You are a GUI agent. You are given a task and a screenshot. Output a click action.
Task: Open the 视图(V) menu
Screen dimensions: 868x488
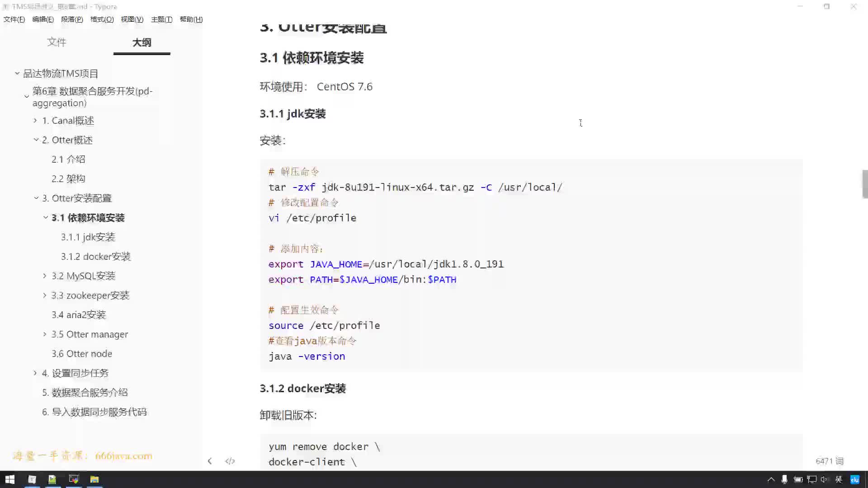(132, 19)
